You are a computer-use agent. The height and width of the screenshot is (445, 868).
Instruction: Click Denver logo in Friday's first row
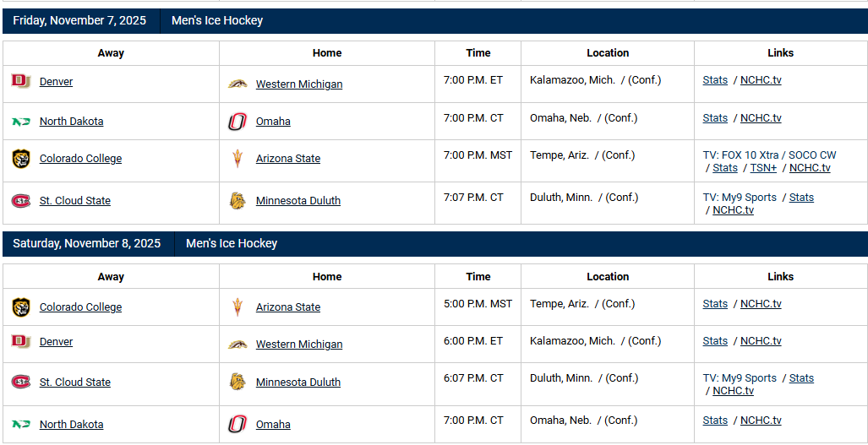(21, 81)
